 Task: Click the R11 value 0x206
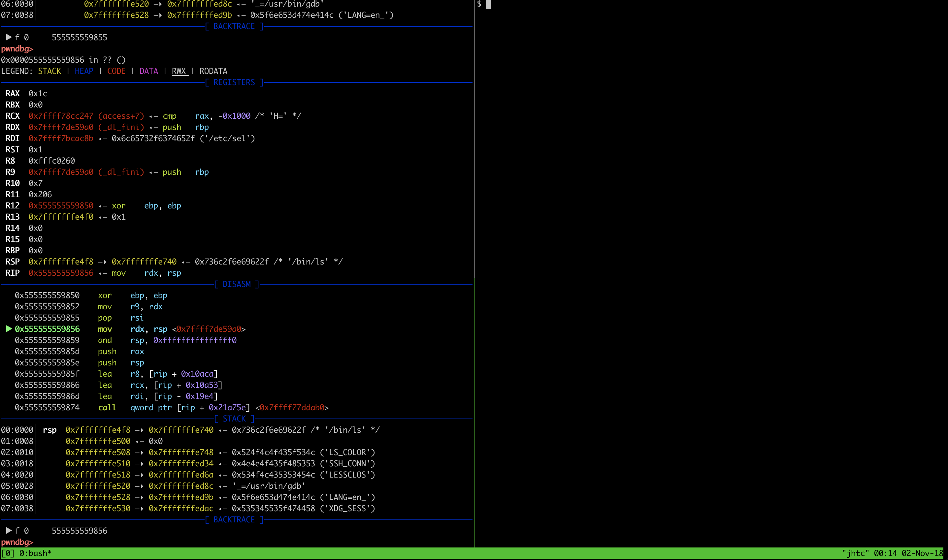click(40, 194)
